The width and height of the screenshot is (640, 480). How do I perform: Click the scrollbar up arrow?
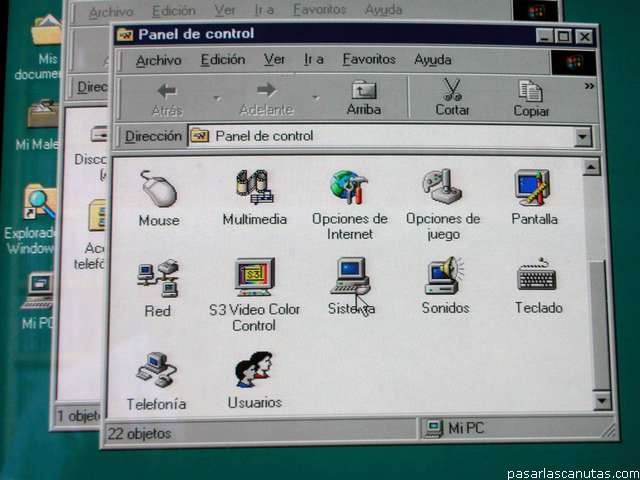(591, 167)
